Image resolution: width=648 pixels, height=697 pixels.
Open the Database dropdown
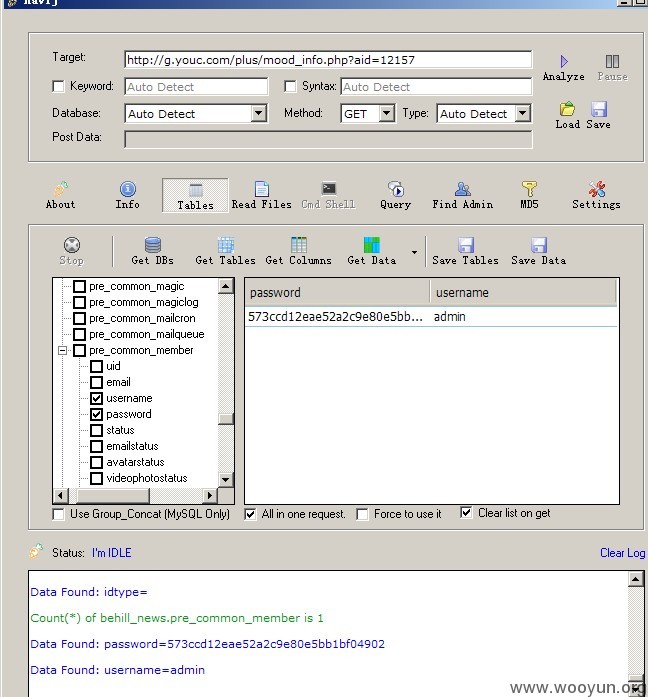click(x=259, y=113)
